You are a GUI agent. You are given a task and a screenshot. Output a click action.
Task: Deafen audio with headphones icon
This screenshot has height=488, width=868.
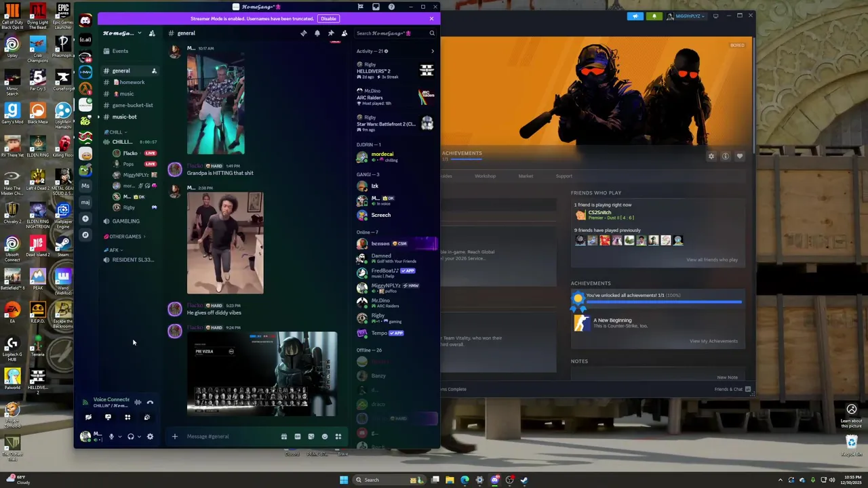pyautogui.click(x=131, y=436)
